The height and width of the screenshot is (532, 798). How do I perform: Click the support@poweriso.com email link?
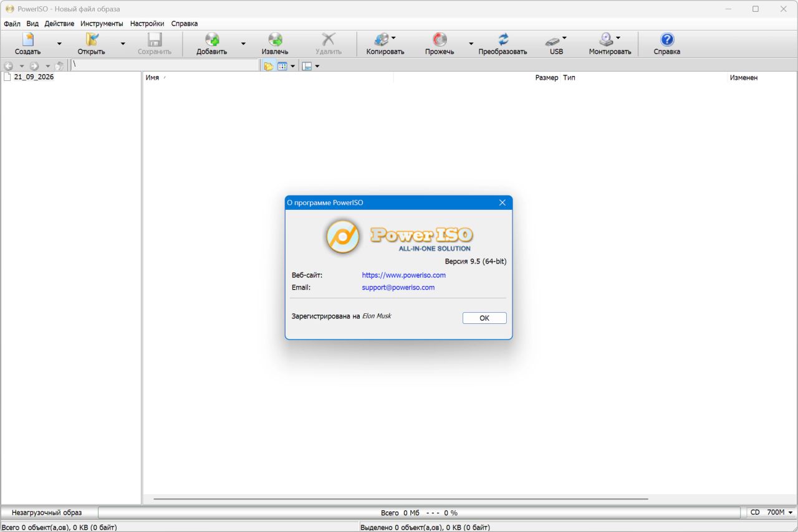398,287
